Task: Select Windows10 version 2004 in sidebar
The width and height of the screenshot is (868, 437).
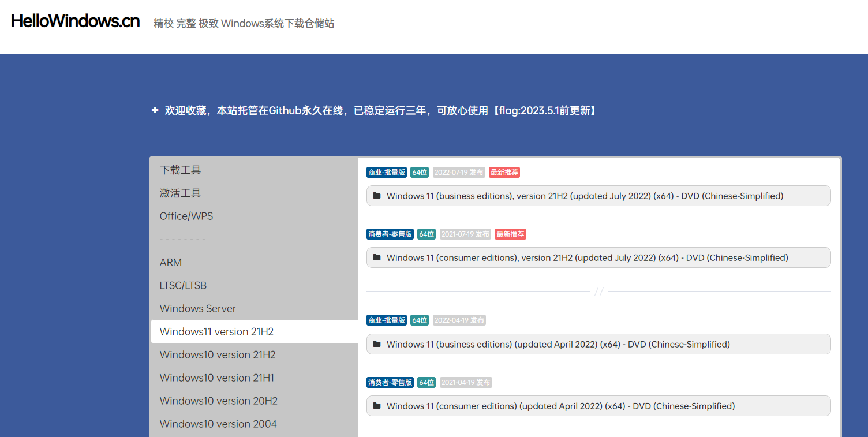Action: pos(254,424)
